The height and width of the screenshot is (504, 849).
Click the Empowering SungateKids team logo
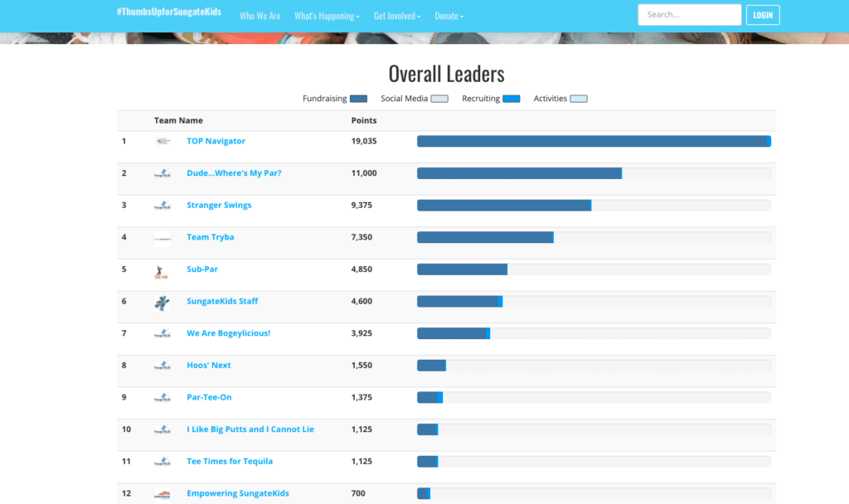click(163, 494)
